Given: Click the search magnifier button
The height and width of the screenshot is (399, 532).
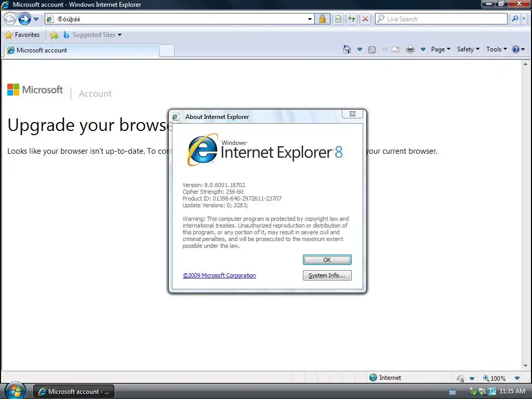Looking at the screenshot, I should (x=515, y=19).
